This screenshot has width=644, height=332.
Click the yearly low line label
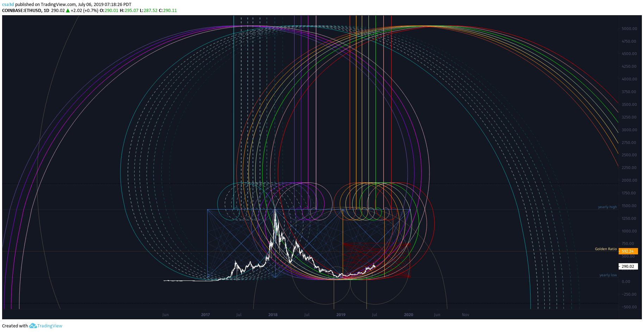point(608,275)
